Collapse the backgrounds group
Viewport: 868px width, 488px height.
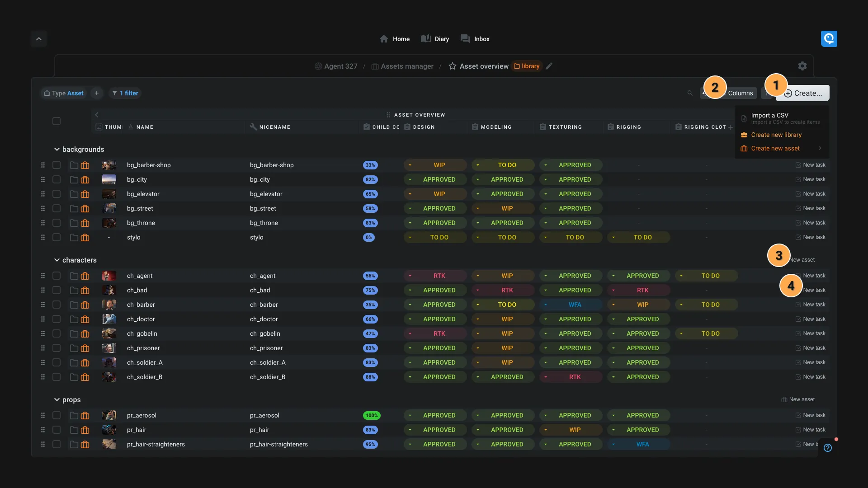[x=57, y=149]
